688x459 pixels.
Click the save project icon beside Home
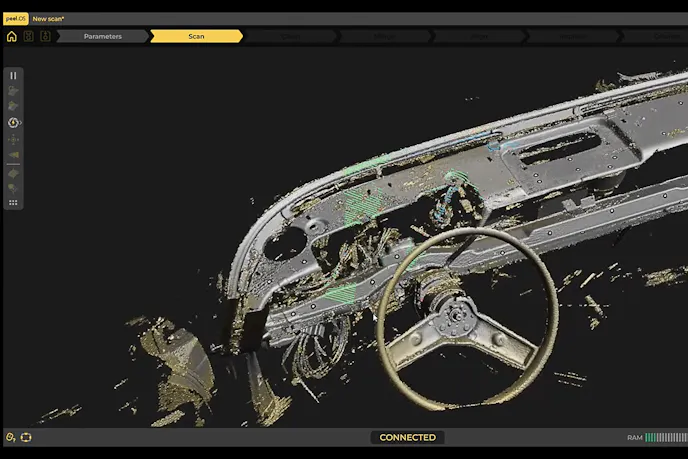[28, 36]
